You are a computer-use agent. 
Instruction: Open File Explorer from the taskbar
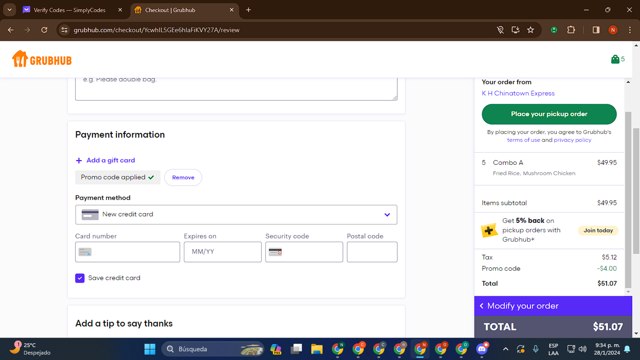click(x=317, y=349)
